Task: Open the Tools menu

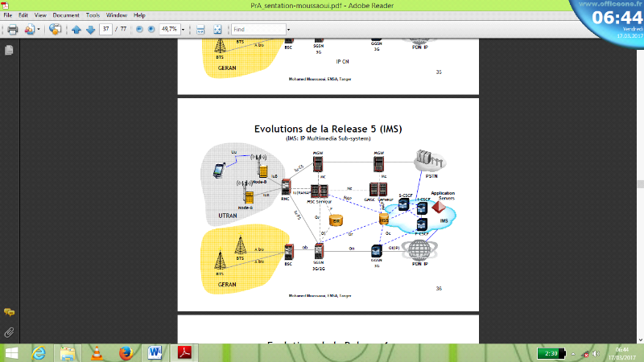Action: [x=93, y=15]
